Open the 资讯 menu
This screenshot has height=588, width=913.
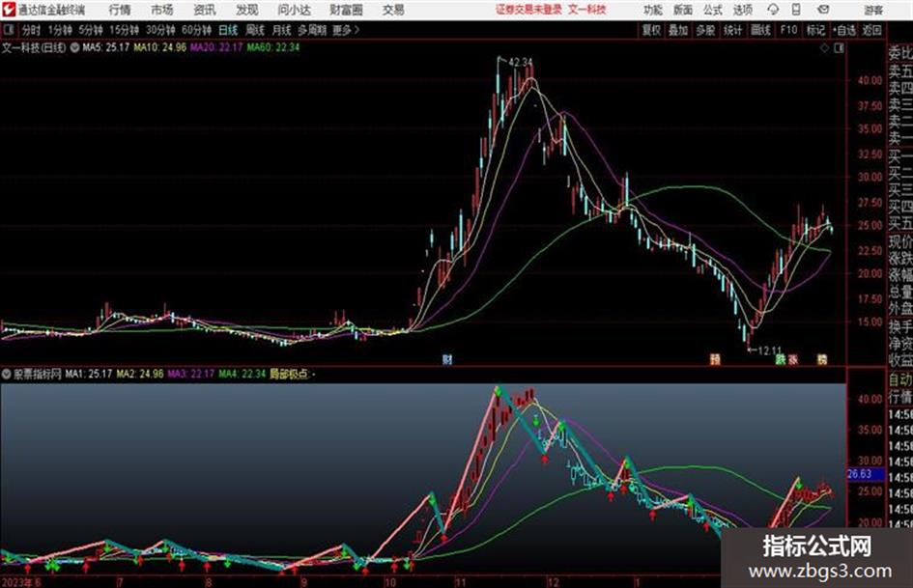[x=205, y=10]
